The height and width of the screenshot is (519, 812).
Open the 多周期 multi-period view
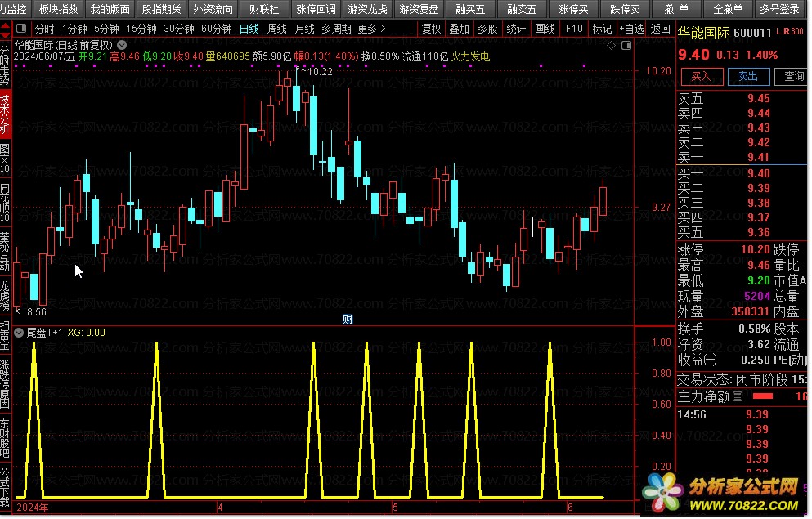(337, 29)
